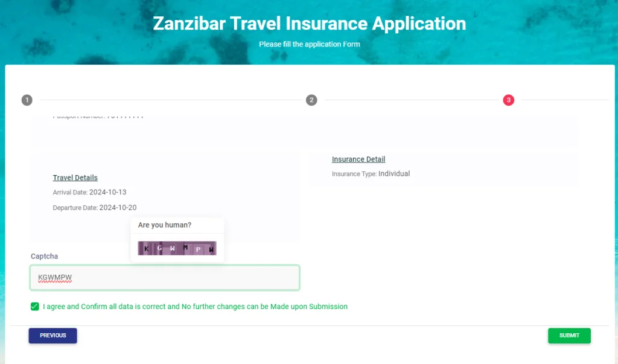Jump to step 2 indicator
Image resolution: width=618 pixels, height=364 pixels.
pyautogui.click(x=311, y=100)
